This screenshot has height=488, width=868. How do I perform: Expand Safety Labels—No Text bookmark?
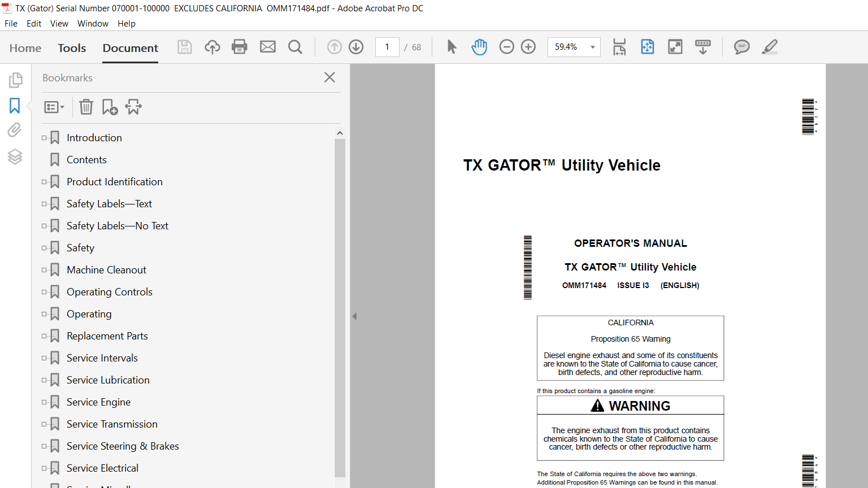pyautogui.click(x=44, y=226)
